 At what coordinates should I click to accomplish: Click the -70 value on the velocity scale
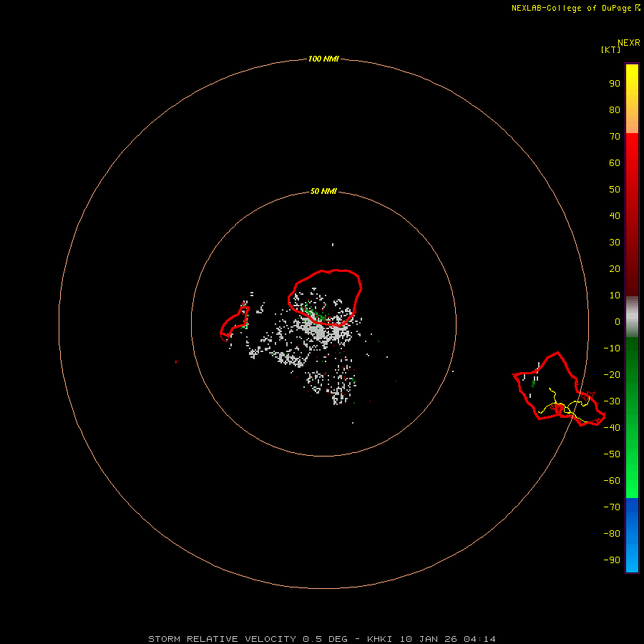coord(612,507)
